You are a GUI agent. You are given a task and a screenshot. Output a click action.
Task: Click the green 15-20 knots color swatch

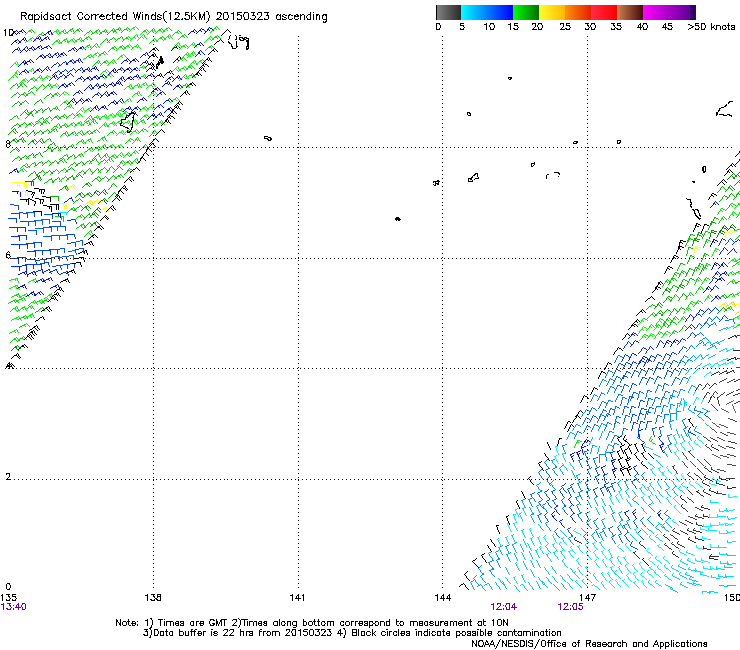coord(526,12)
